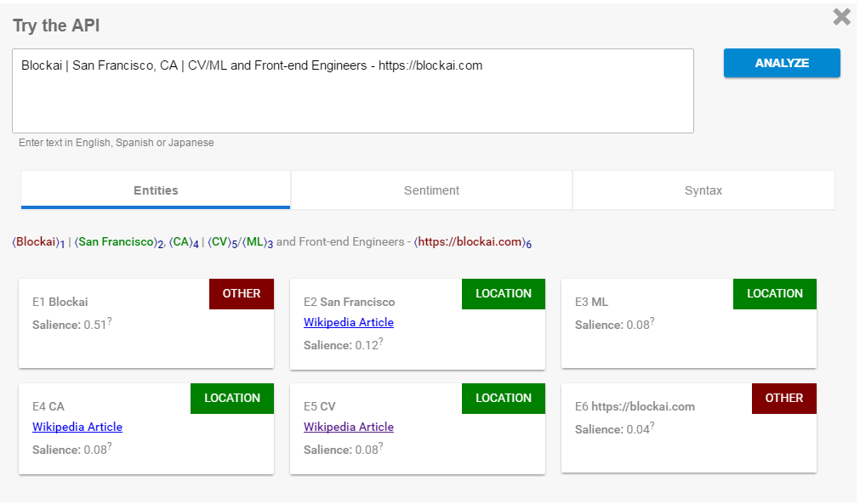860x504 pixels.
Task: Click salience help mark on https://blockai.com card
Action: [x=652, y=425]
